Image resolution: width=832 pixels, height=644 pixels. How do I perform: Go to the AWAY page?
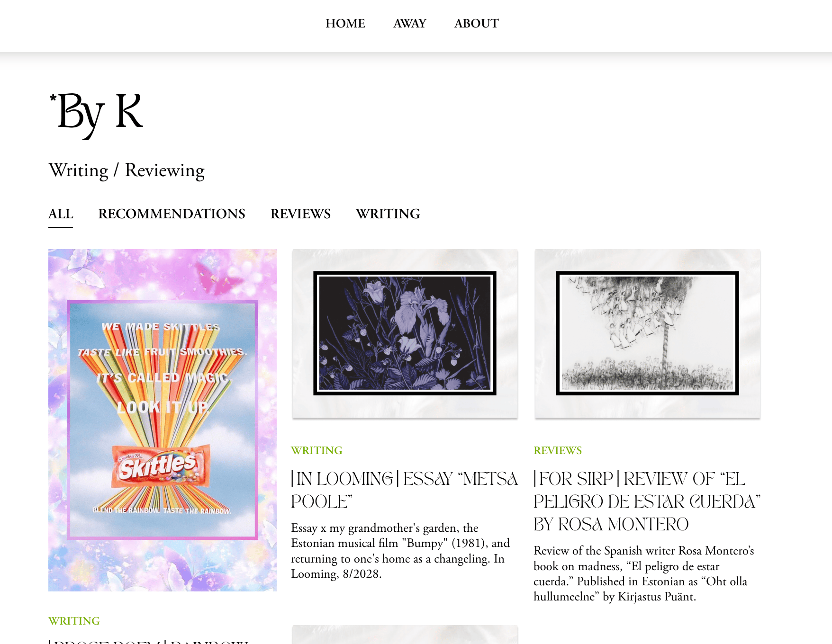[409, 23]
